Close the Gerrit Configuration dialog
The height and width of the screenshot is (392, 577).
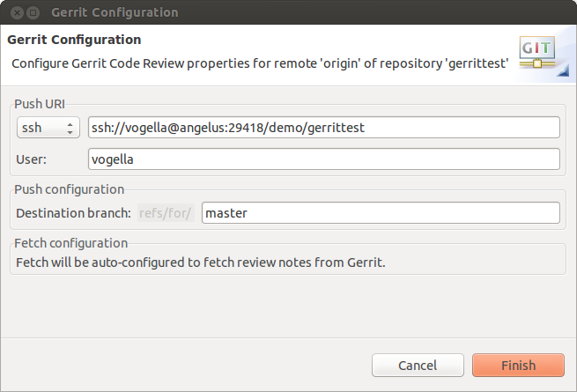coord(17,13)
